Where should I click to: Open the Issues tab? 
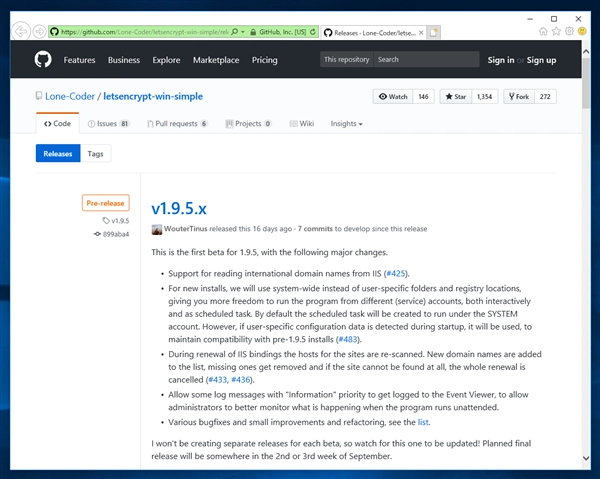109,124
